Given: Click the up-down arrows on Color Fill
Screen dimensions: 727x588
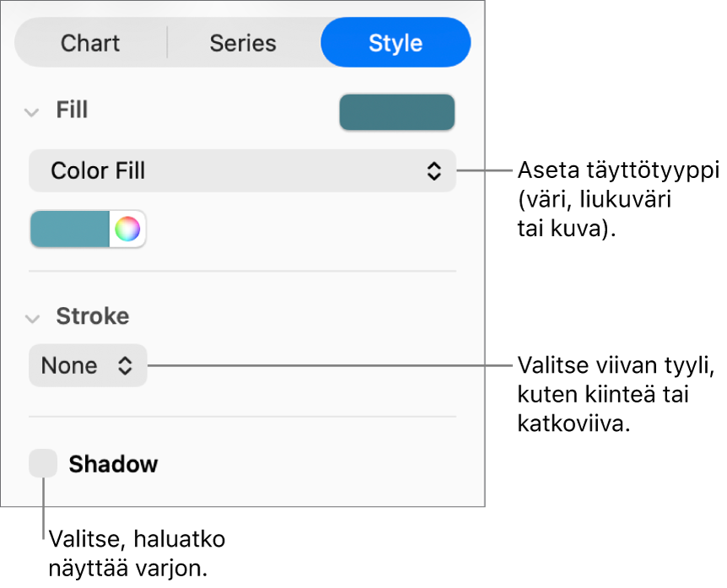Looking at the screenshot, I should coord(434,171).
